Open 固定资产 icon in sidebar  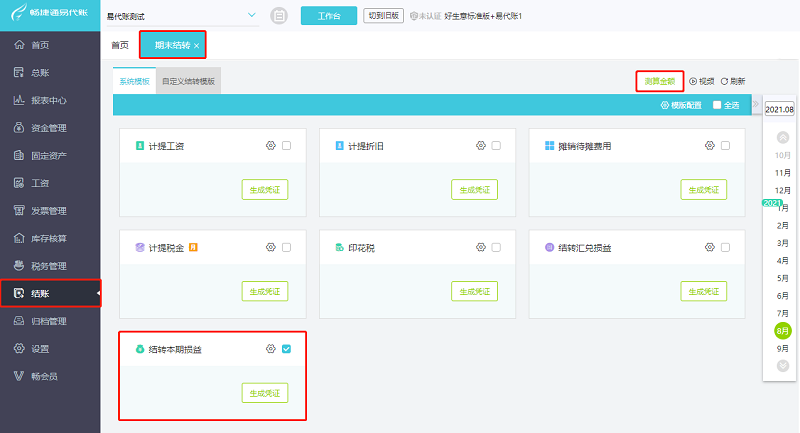coord(19,155)
